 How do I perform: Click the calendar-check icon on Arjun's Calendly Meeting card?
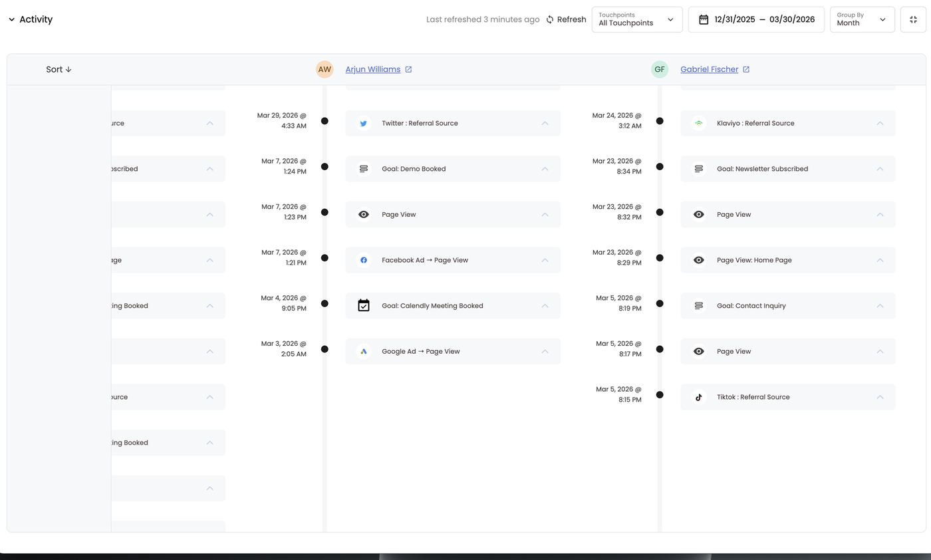coord(364,305)
